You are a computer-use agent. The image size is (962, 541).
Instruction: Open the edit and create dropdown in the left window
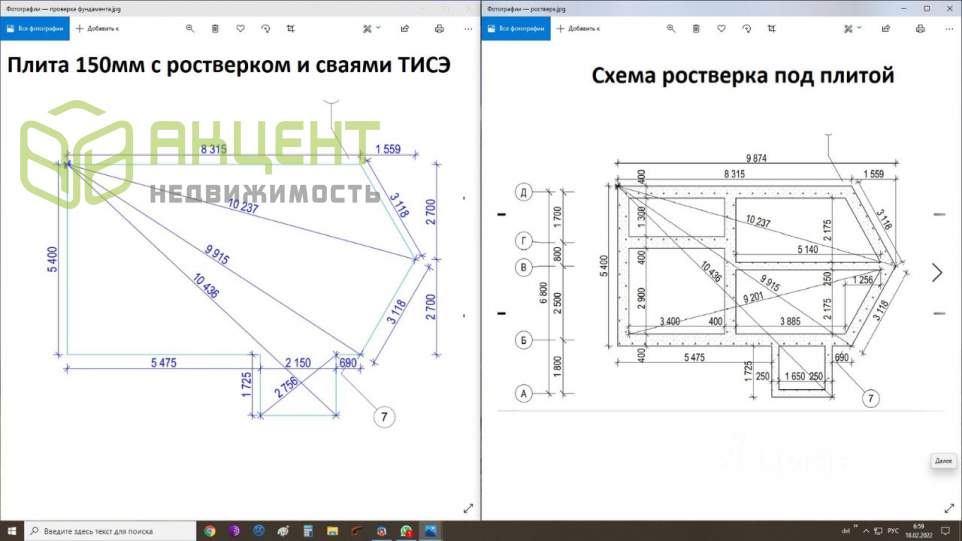point(372,28)
